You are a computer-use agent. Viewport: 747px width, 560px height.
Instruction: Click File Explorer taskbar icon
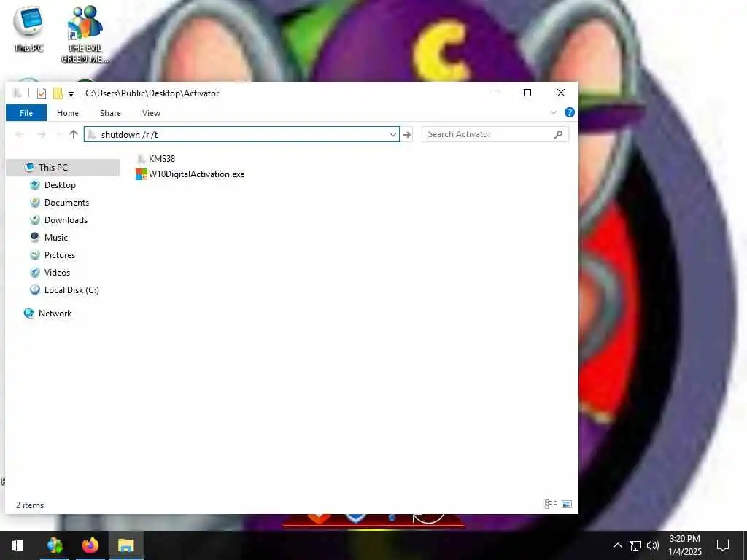pos(125,545)
